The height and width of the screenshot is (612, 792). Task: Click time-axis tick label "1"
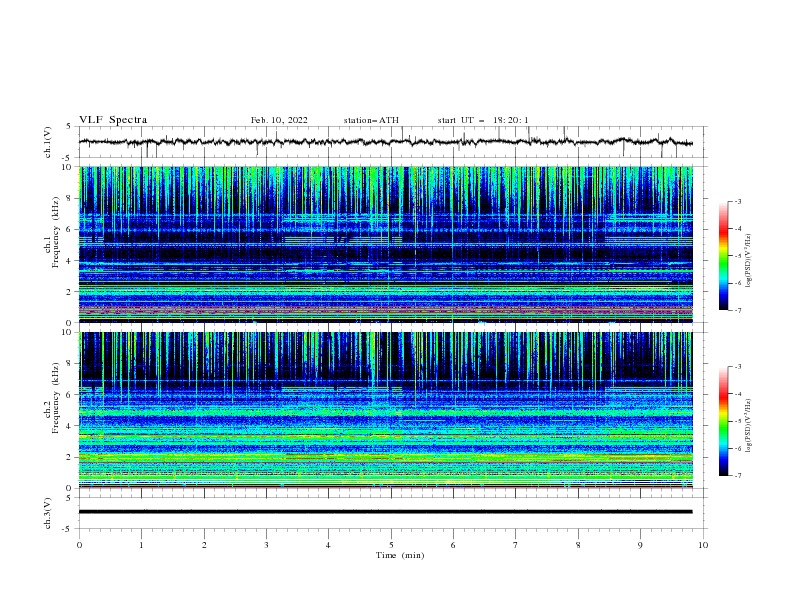pos(141,545)
